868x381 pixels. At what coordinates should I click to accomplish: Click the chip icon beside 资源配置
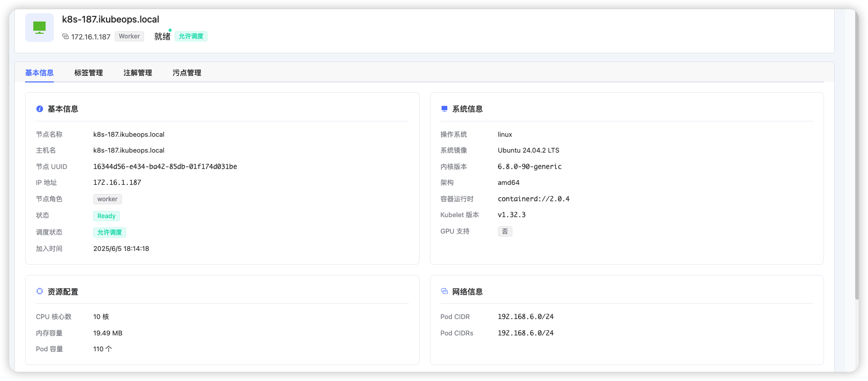(x=39, y=291)
